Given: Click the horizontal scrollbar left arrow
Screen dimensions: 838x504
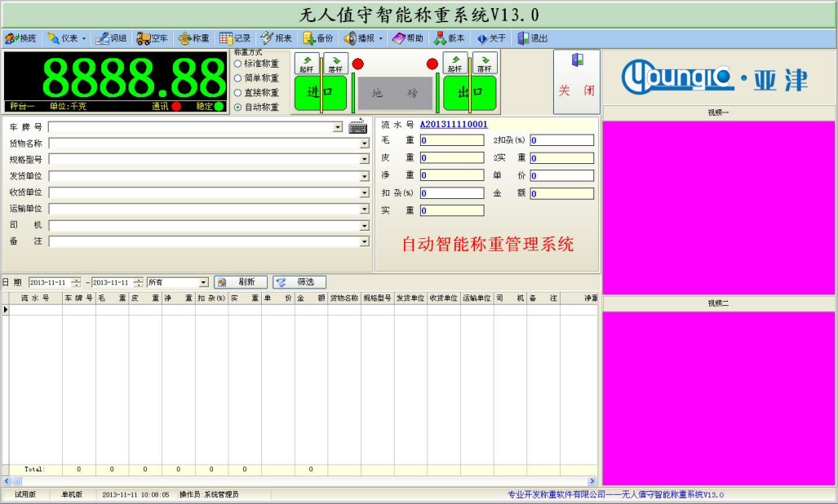Looking at the screenshot, I should tap(7, 481).
